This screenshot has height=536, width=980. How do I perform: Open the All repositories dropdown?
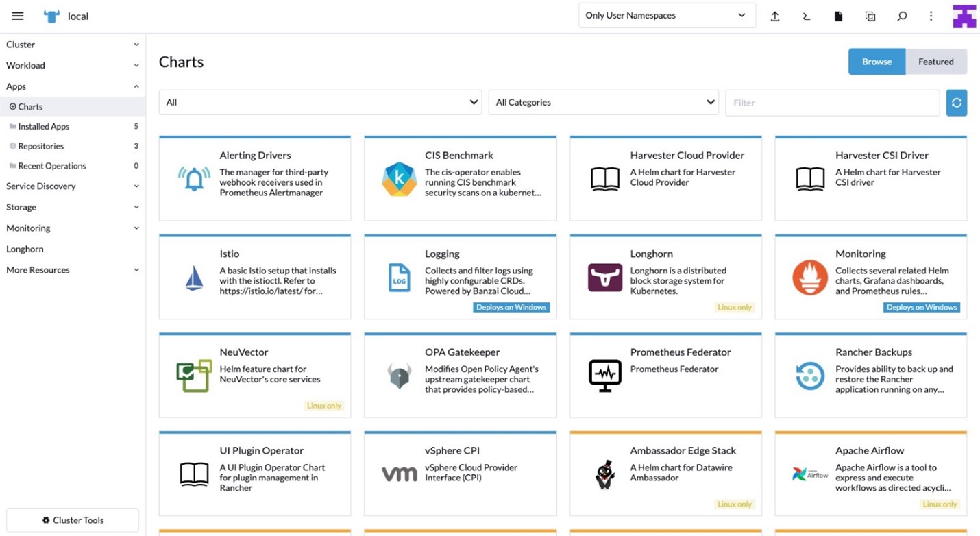click(320, 102)
